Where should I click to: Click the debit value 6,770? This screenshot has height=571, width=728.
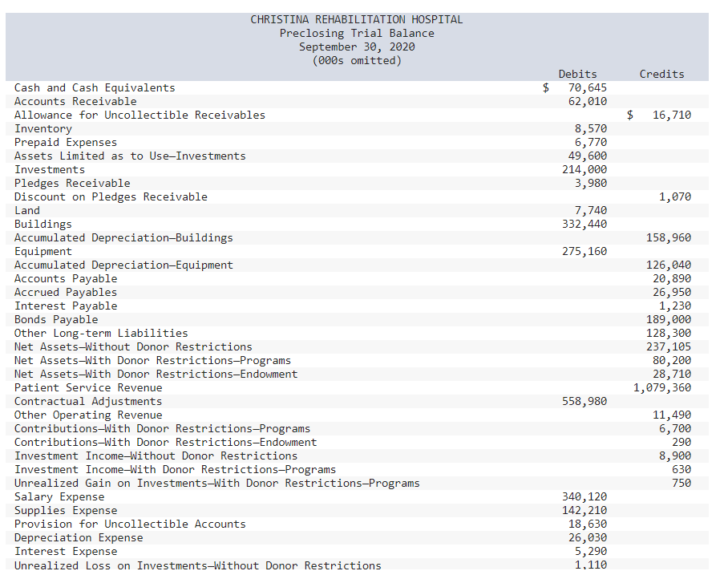click(x=591, y=143)
